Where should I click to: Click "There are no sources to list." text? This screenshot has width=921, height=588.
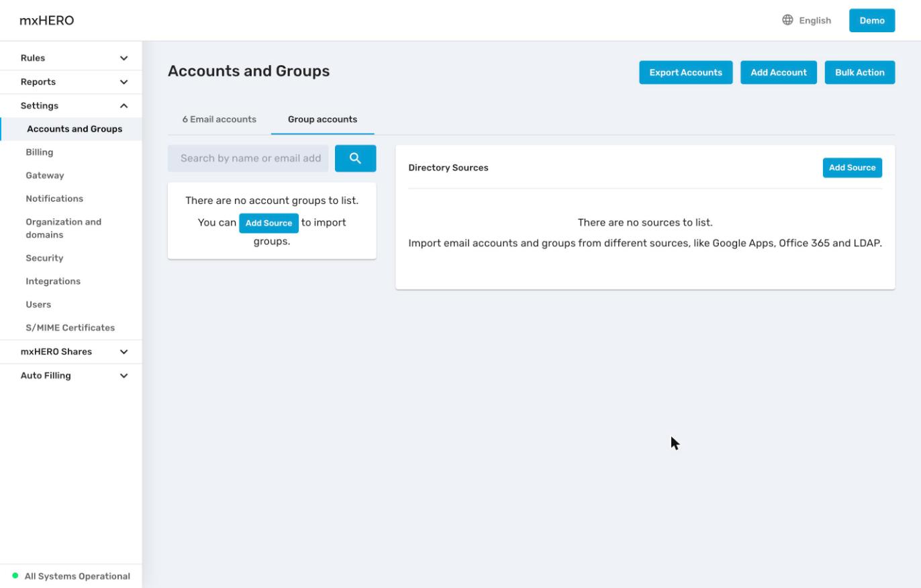pos(645,222)
